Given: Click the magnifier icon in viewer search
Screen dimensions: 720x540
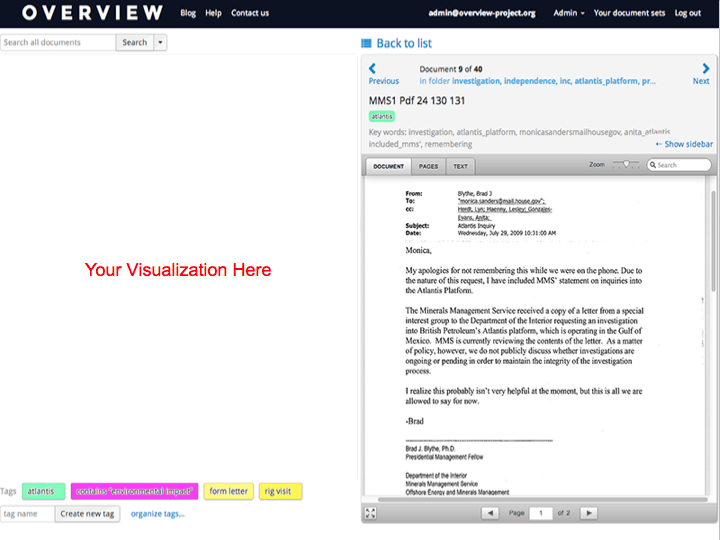Looking at the screenshot, I should tap(652, 165).
